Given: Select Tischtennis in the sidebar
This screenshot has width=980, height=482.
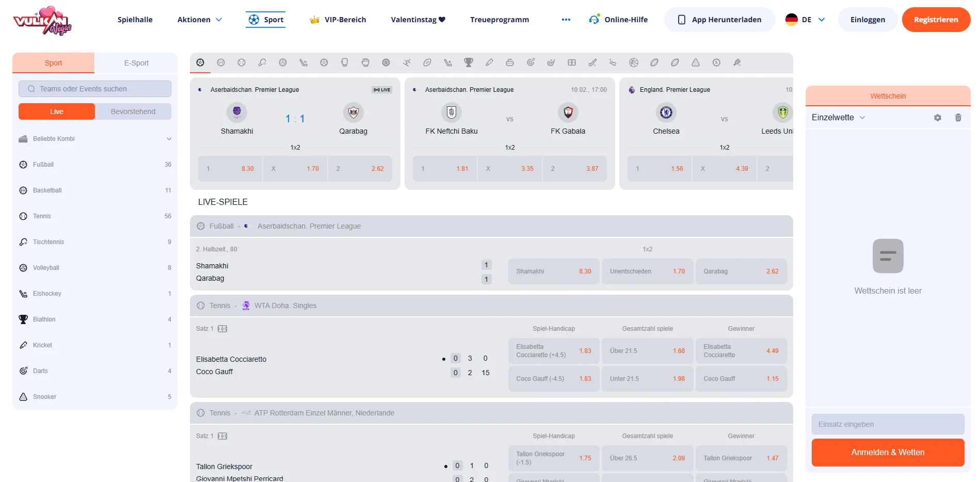Looking at the screenshot, I should point(49,242).
